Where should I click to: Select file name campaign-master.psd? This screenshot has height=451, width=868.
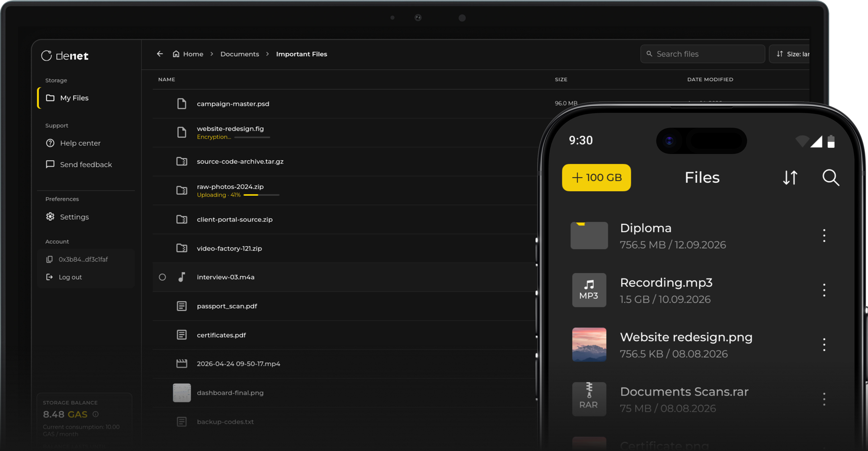tap(233, 104)
